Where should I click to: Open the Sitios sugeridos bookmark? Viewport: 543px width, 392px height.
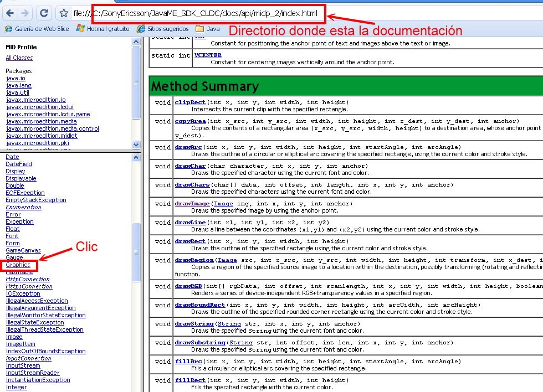click(163, 29)
